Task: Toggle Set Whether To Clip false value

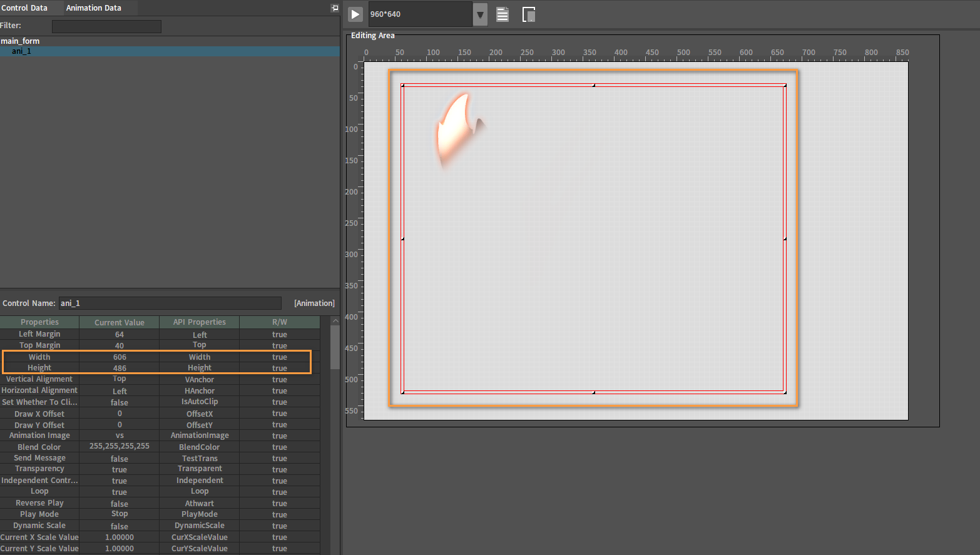Action: (120, 402)
